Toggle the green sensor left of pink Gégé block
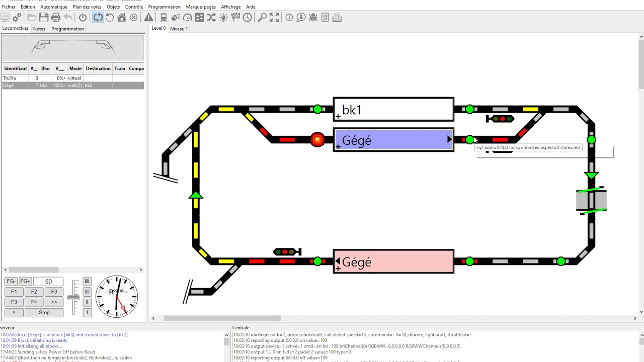The width and height of the screenshot is (644, 362). click(317, 261)
